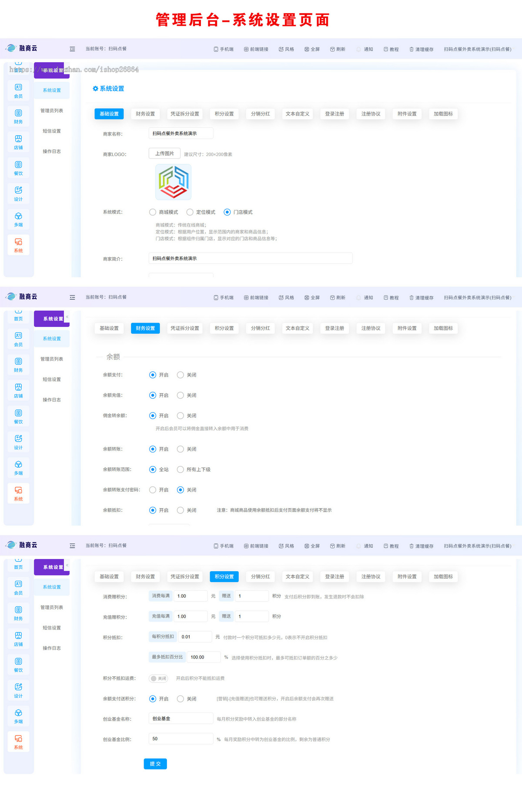The width and height of the screenshot is (522, 812).
Task: Open 通知 icon on the screen with 积分设置 active
Action: [359, 546]
